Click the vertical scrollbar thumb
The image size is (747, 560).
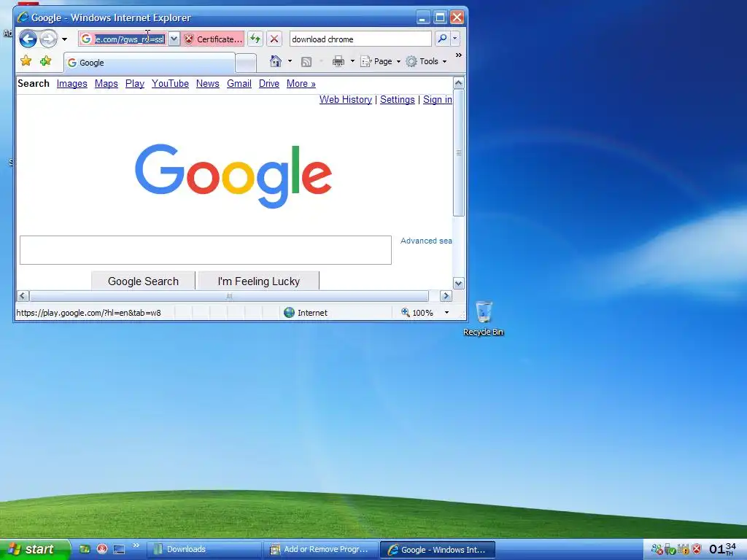coord(459,153)
